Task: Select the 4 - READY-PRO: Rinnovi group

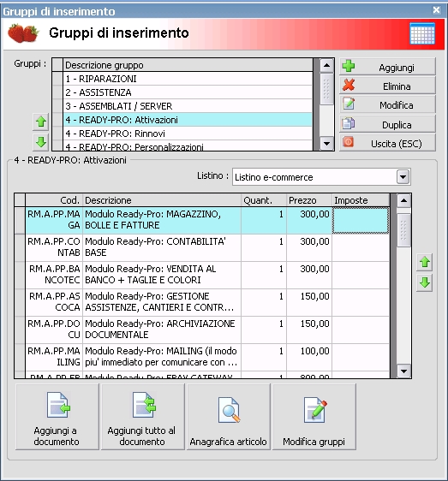Action: pyautogui.click(x=188, y=134)
